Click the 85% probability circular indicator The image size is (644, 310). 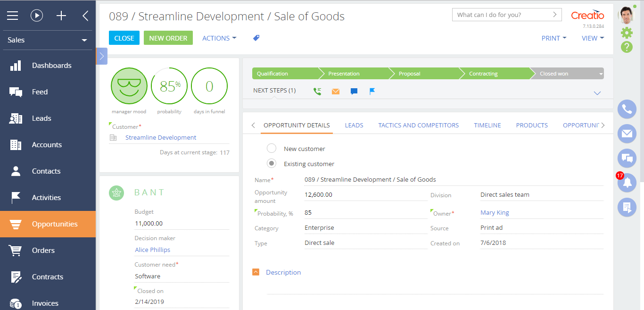click(169, 86)
